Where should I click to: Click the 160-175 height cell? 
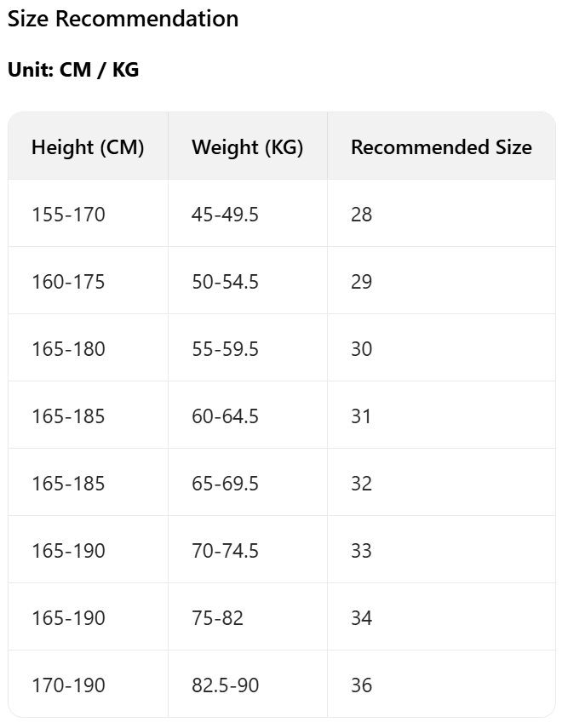(x=68, y=282)
